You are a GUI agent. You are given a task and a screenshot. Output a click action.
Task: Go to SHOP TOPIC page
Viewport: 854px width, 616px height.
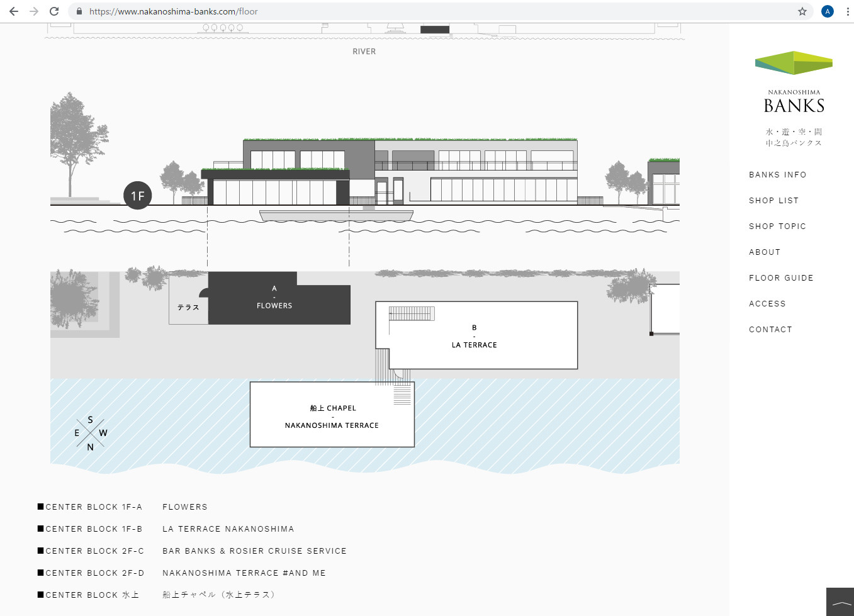pos(777,227)
